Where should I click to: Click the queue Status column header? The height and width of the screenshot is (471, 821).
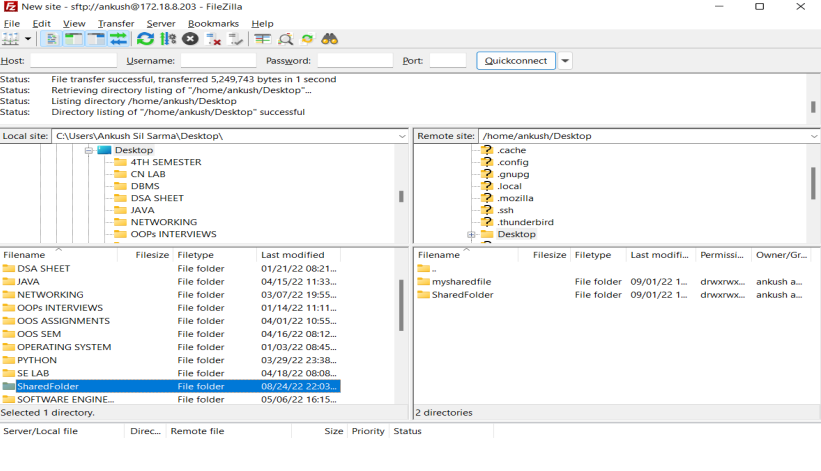point(441,431)
